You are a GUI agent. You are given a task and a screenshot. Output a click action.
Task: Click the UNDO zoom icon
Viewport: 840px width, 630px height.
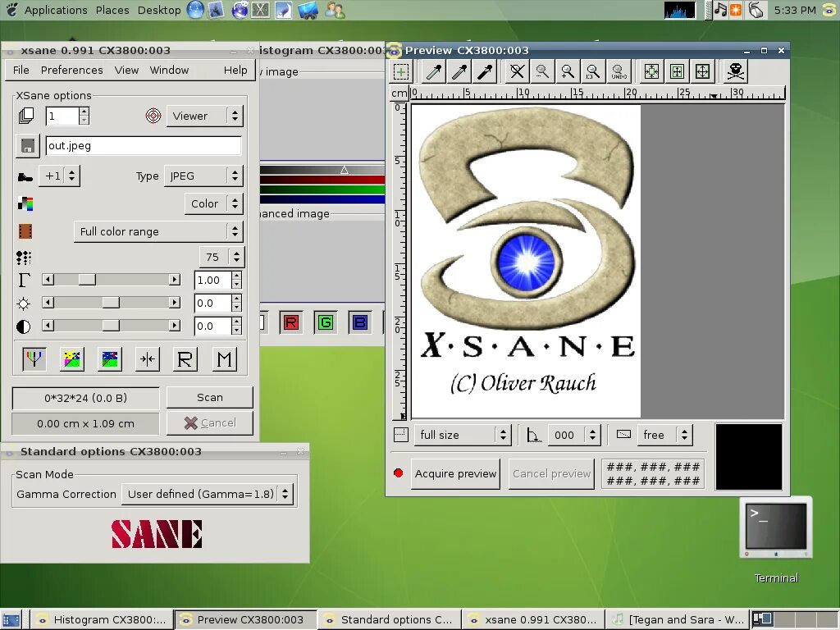619,71
